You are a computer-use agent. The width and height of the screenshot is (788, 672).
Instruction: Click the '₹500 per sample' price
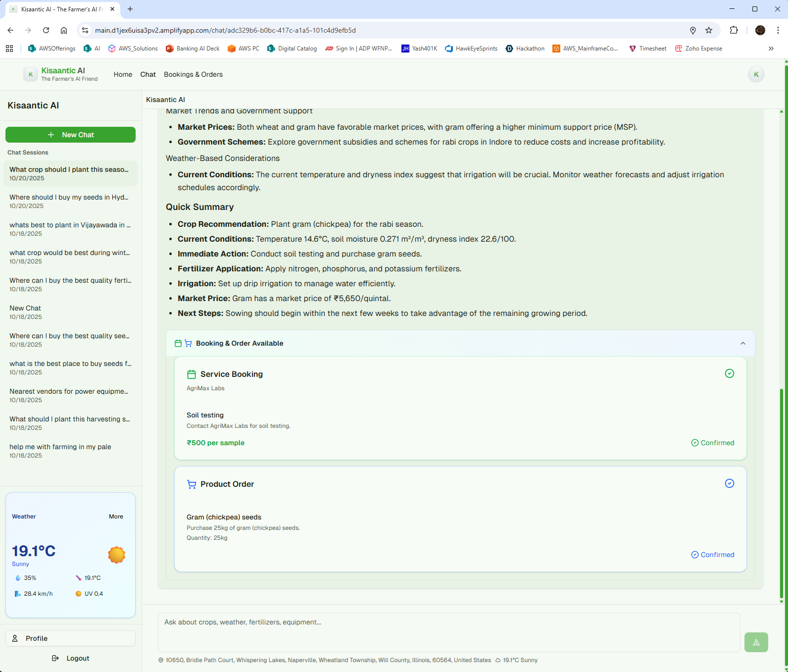(x=215, y=443)
